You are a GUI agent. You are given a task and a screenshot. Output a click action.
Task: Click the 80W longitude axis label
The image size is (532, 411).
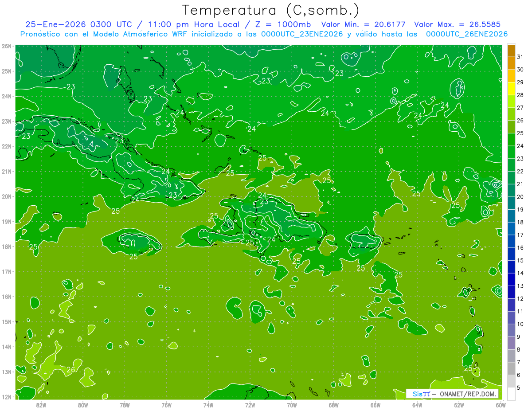[x=83, y=405]
